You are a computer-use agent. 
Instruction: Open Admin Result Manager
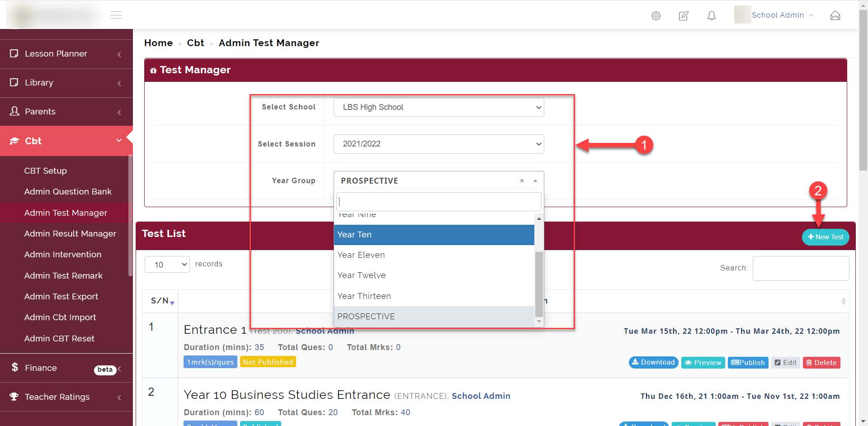point(70,233)
